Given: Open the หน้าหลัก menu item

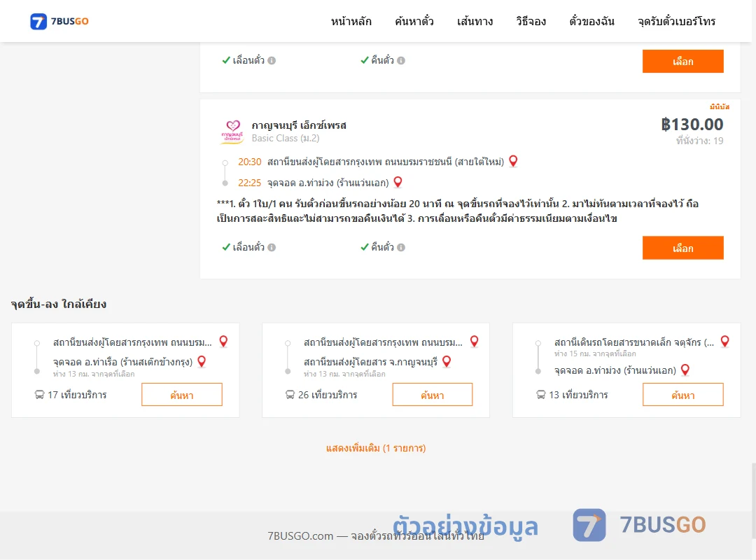Looking at the screenshot, I should 351,21.
